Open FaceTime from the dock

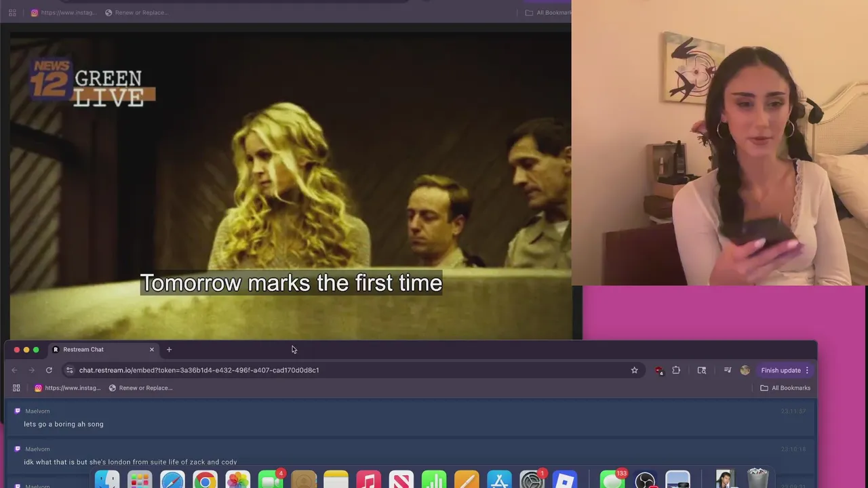point(271,481)
